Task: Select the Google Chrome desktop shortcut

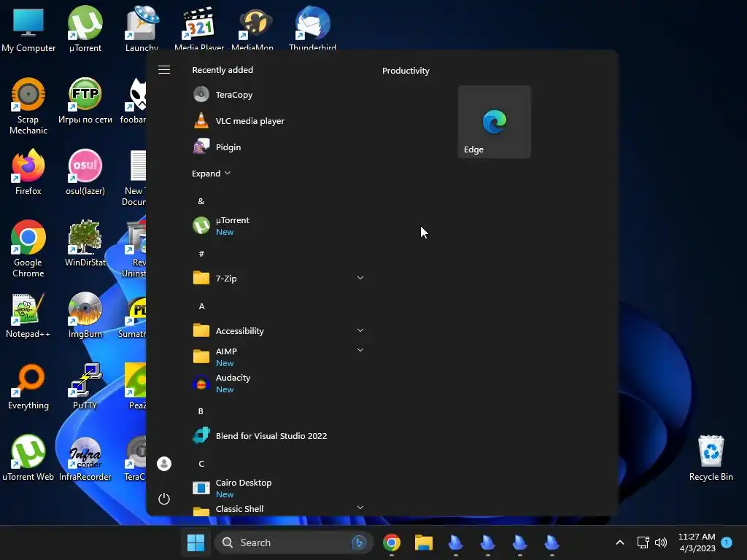Action: point(28,249)
